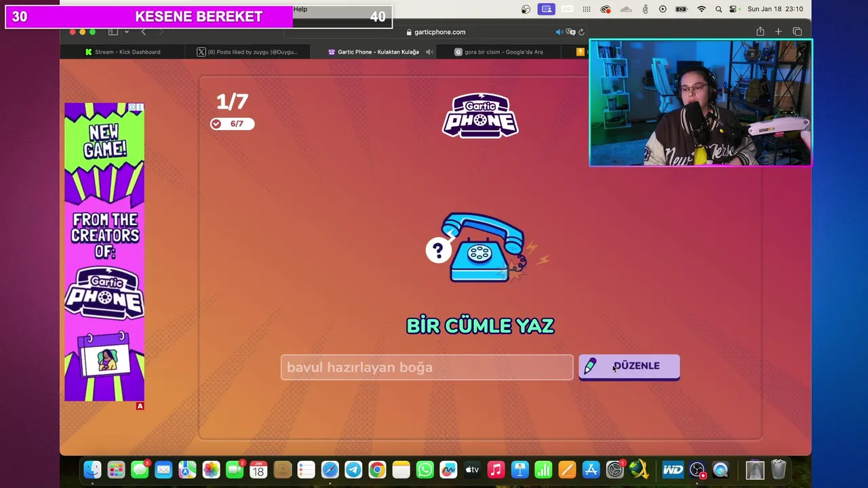The height and width of the screenshot is (488, 868).
Task: Open Music from the Dock
Action: click(496, 470)
